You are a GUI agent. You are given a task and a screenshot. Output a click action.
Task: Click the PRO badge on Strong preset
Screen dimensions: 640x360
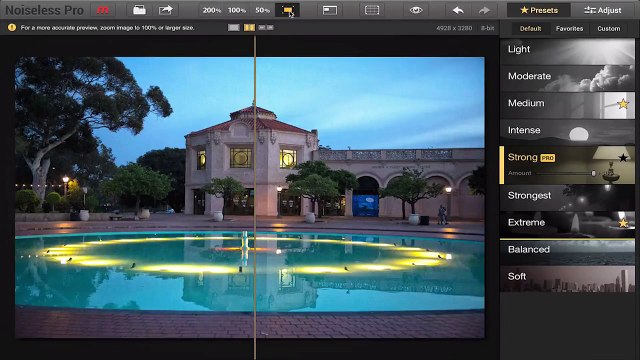click(x=547, y=158)
